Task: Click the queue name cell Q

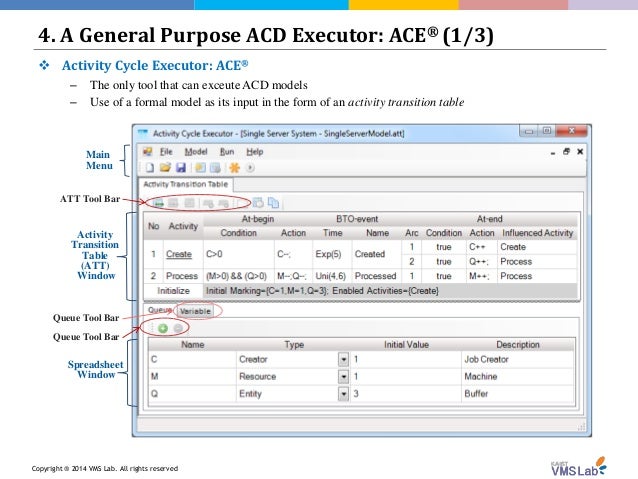Action: [192, 394]
